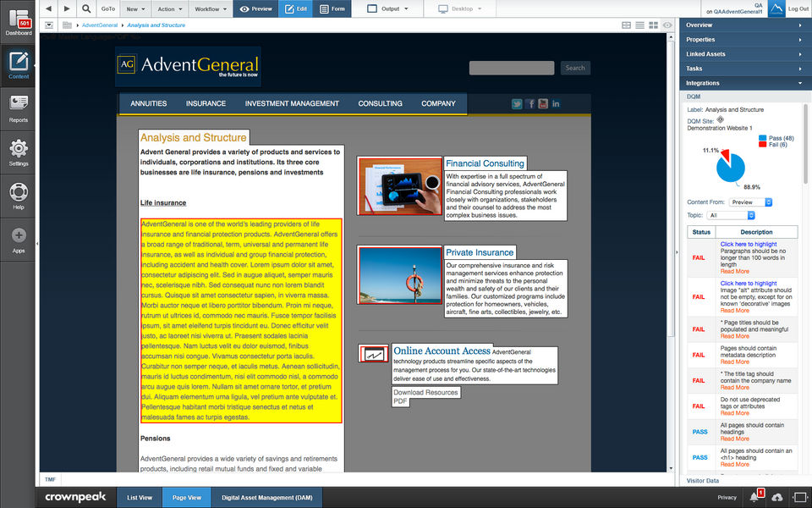This screenshot has height=508, width=812.
Task: Open Reports in the left sidebar
Action: pos(18,109)
